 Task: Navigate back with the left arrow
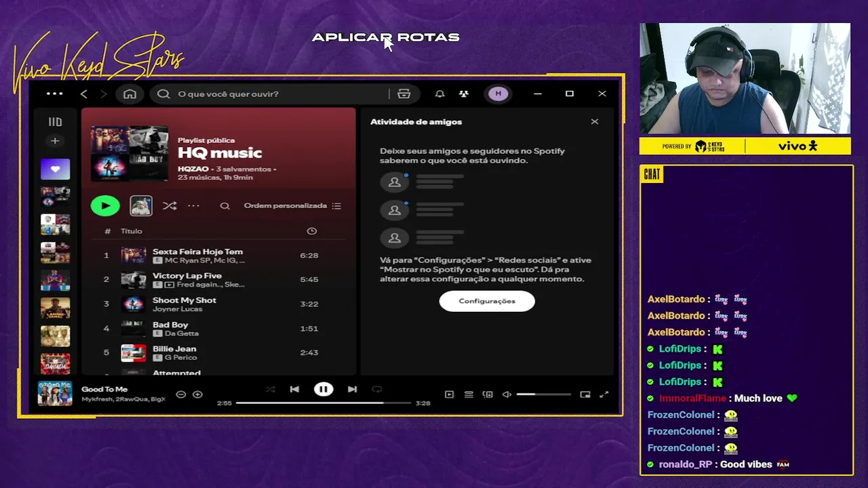83,94
